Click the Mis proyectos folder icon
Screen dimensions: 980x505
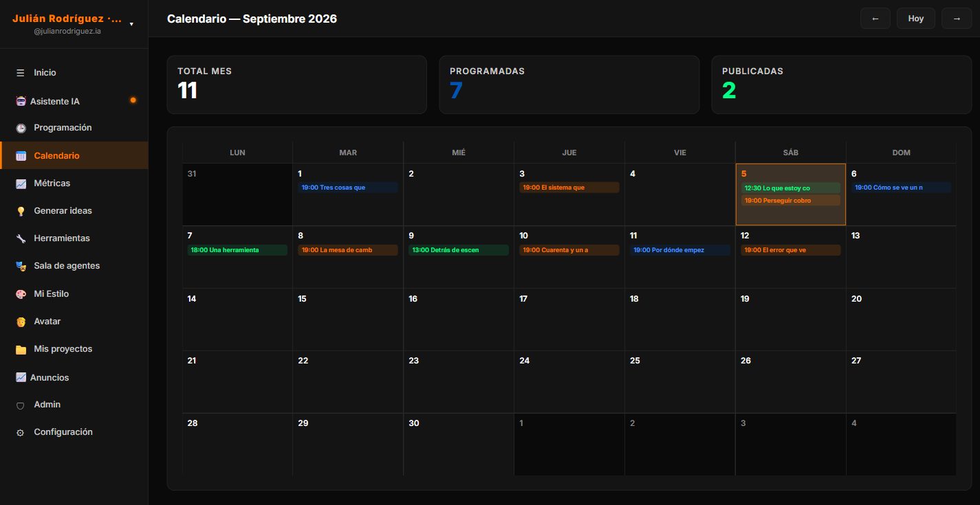[x=21, y=349]
